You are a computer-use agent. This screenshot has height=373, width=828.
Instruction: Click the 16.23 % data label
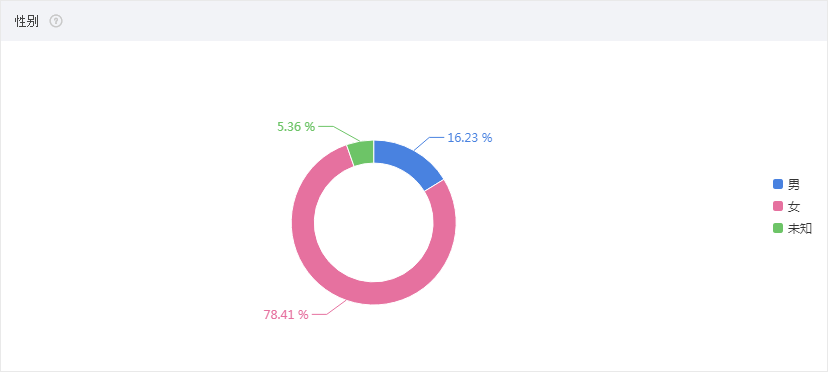470,138
